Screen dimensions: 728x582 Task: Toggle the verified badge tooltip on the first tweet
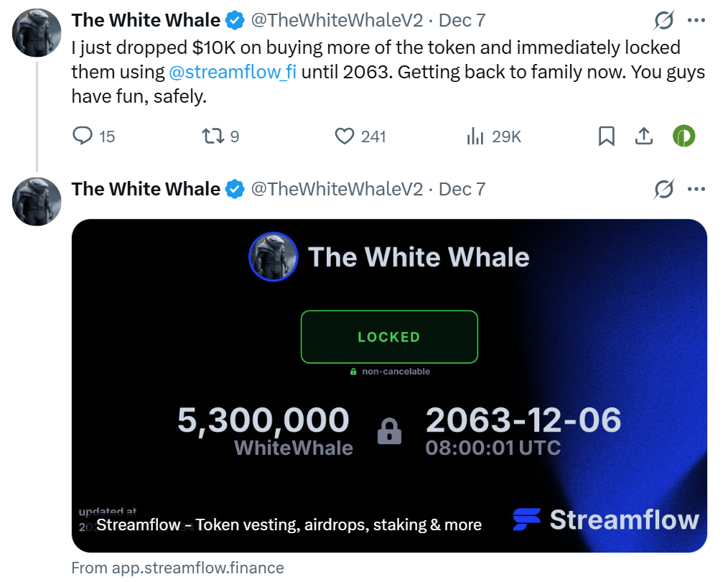[x=234, y=20]
